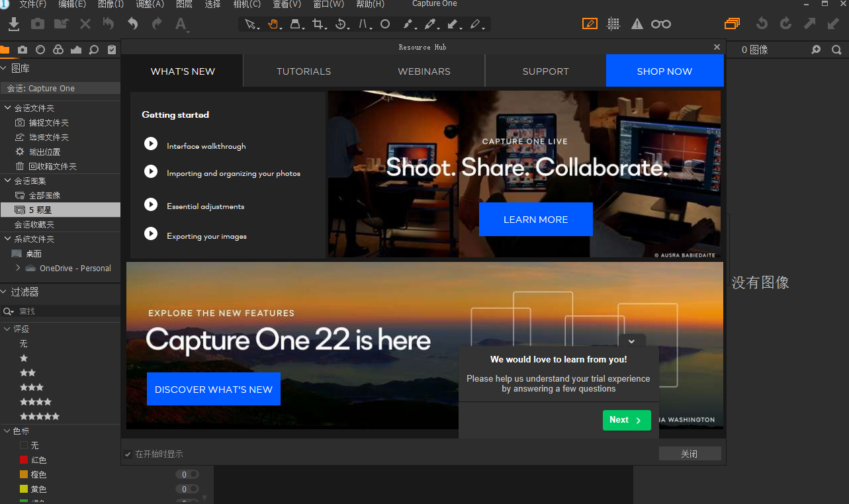Open the Exposure histogram tool tab
This screenshot has width=849, height=504.
(76, 50)
